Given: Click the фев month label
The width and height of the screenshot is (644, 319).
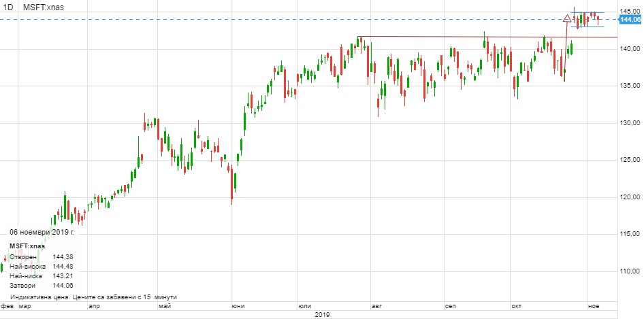Looking at the screenshot, I should [x=5, y=306].
